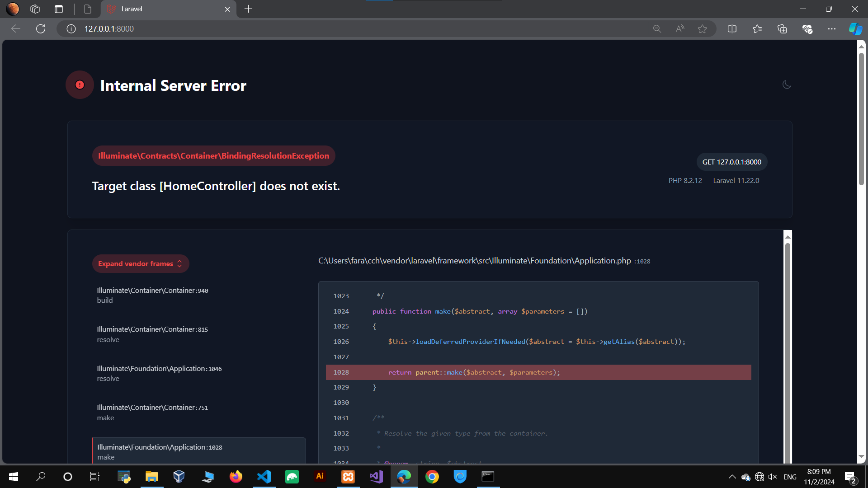Image resolution: width=868 pixels, height=488 pixels.
Task: Click 'Target class [HomeController] does not exist.' message
Action: click(216, 186)
